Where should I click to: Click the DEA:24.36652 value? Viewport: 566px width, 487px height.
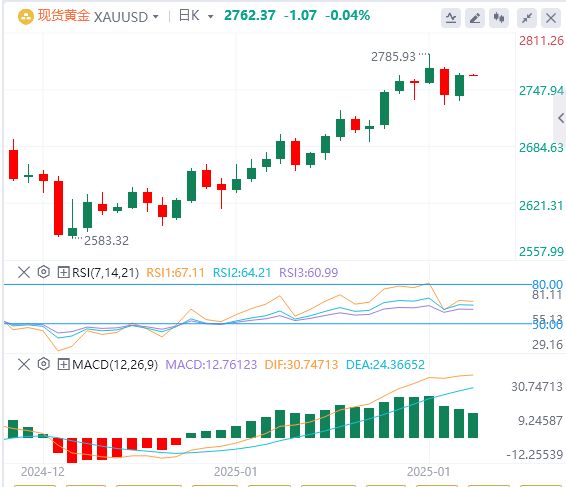[385, 365]
